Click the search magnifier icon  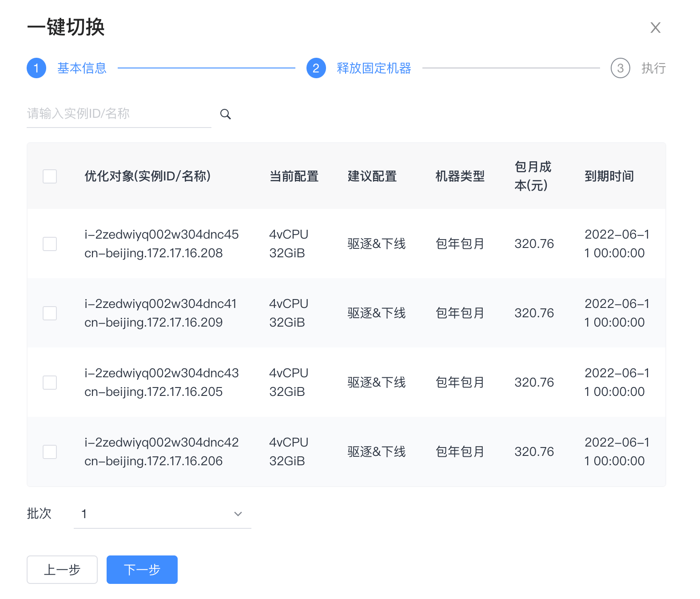[x=226, y=114]
